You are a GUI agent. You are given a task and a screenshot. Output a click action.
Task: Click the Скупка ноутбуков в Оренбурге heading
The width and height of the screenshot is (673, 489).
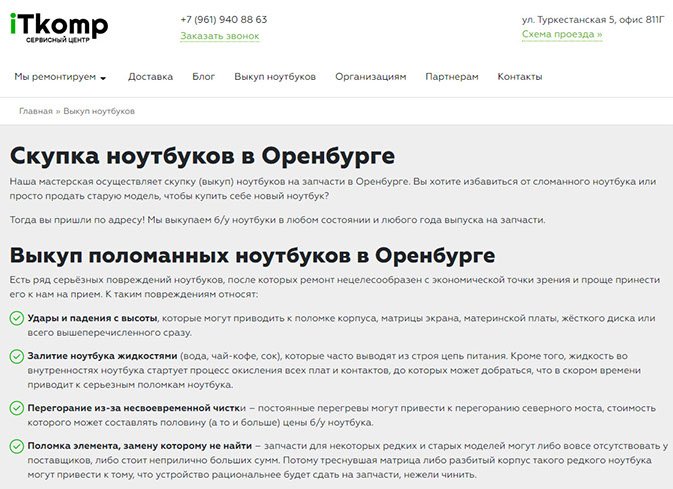pos(202,155)
